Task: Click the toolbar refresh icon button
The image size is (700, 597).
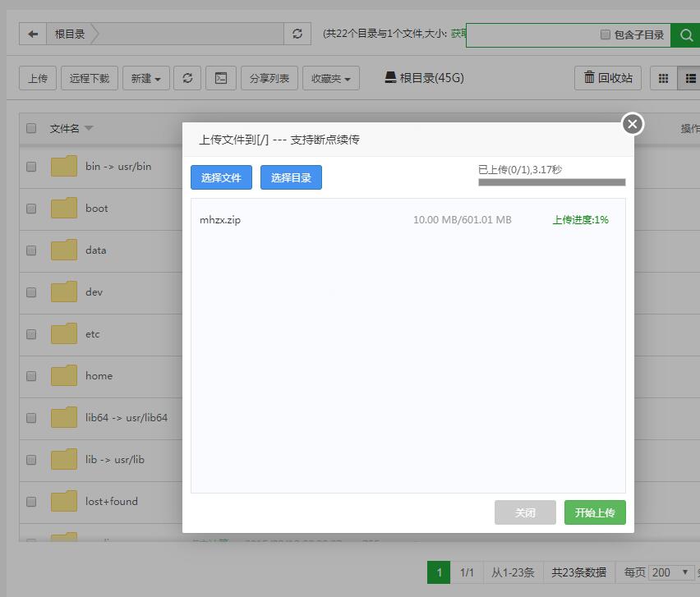Action: click(x=187, y=78)
